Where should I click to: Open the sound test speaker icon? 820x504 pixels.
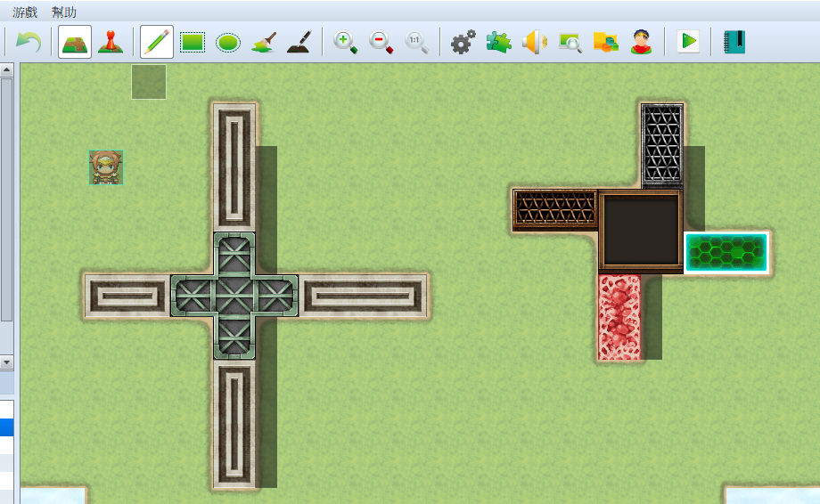(535, 42)
